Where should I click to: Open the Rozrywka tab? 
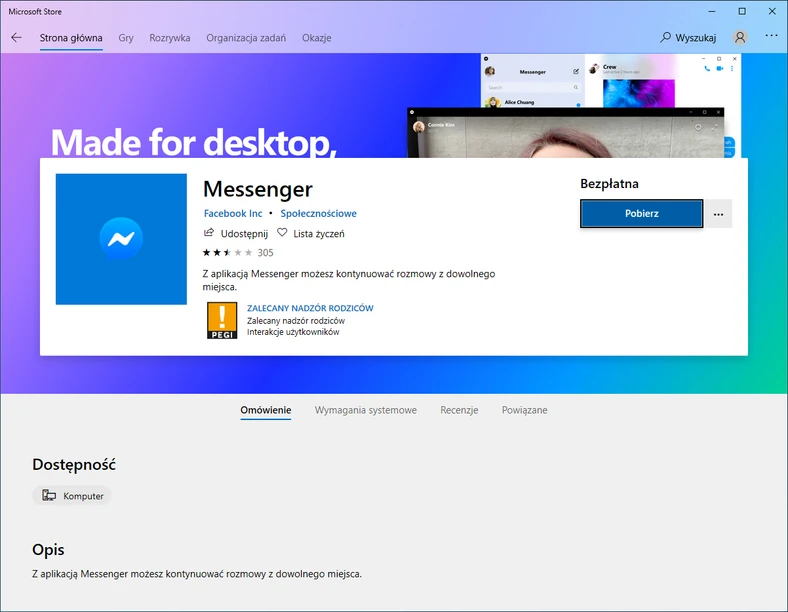click(x=170, y=38)
